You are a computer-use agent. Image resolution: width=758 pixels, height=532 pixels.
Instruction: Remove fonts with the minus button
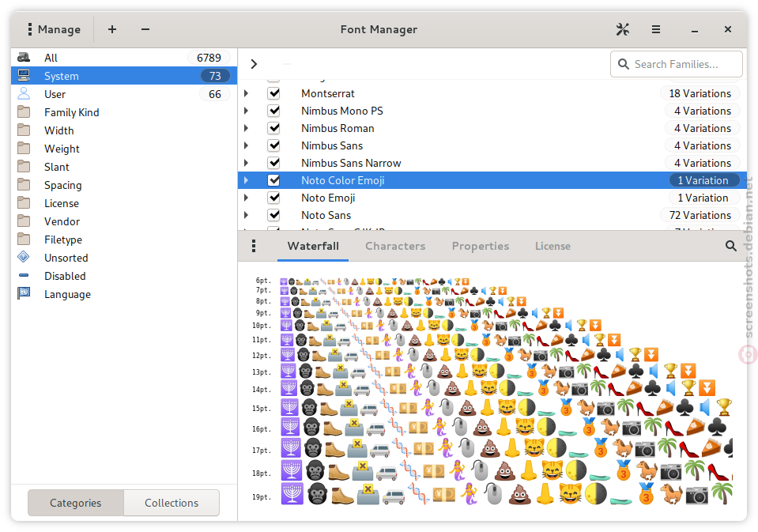pyautogui.click(x=145, y=29)
